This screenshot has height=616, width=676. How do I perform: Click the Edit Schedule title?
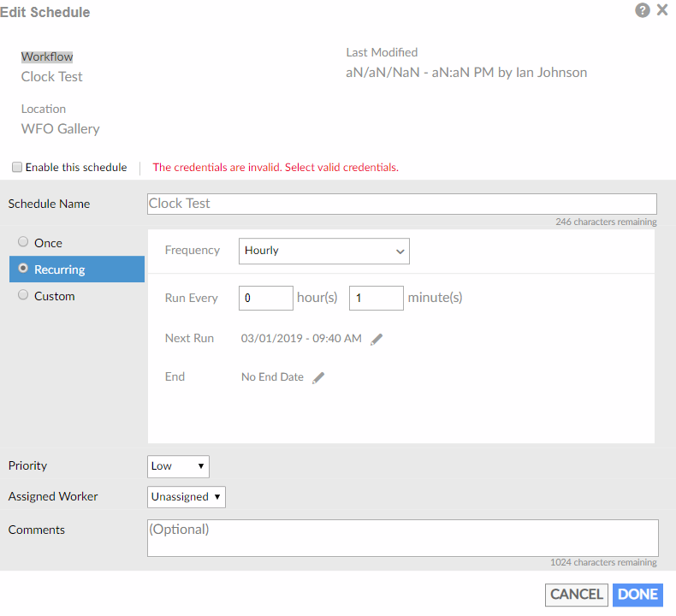(x=44, y=12)
